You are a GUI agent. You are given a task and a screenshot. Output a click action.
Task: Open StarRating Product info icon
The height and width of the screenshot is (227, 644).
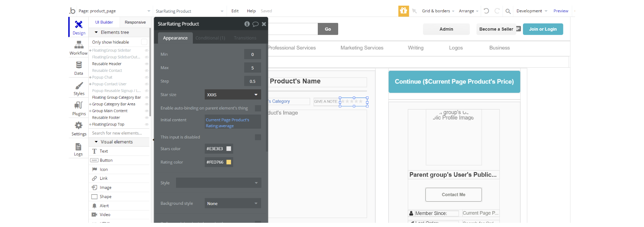[x=247, y=24]
